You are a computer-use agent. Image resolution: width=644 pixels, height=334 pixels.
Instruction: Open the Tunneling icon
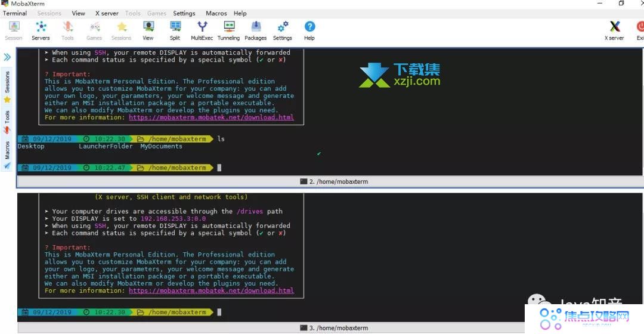tap(229, 31)
